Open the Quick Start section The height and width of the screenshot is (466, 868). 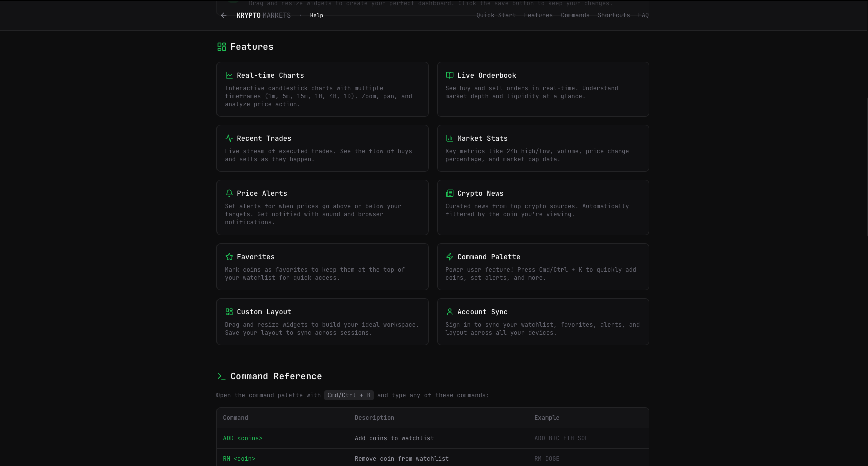click(496, 15)
